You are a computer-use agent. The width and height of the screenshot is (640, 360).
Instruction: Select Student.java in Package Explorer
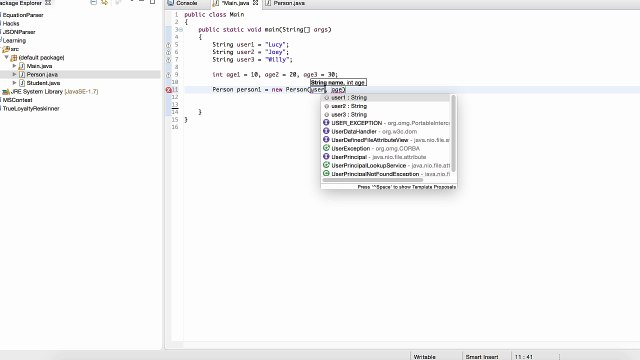[43, 83]
